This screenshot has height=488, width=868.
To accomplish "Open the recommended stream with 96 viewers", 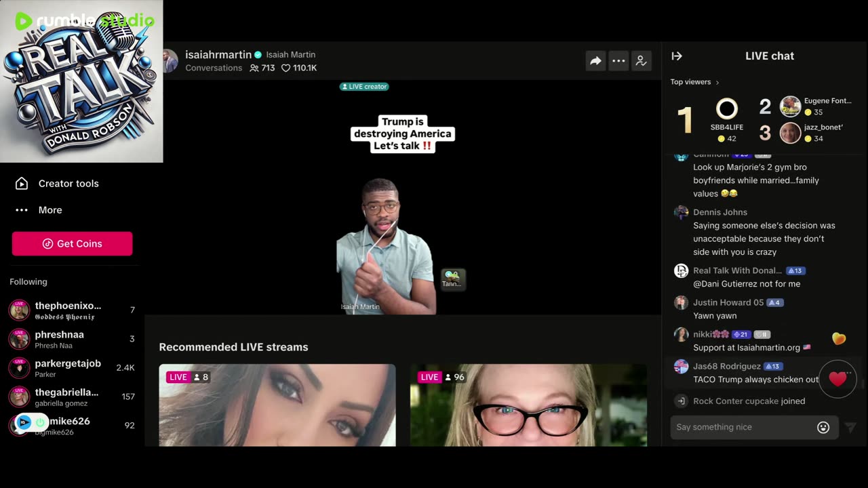I will click(x=528, y=405).
